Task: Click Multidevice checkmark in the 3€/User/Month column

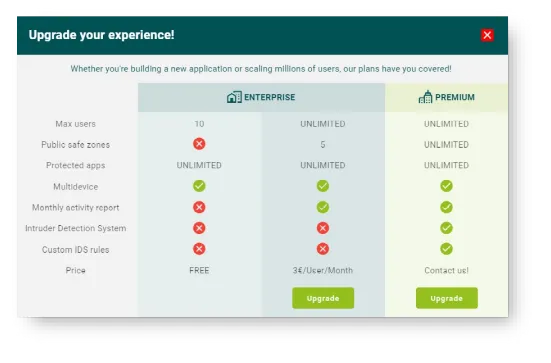Action: coord(323,186)
